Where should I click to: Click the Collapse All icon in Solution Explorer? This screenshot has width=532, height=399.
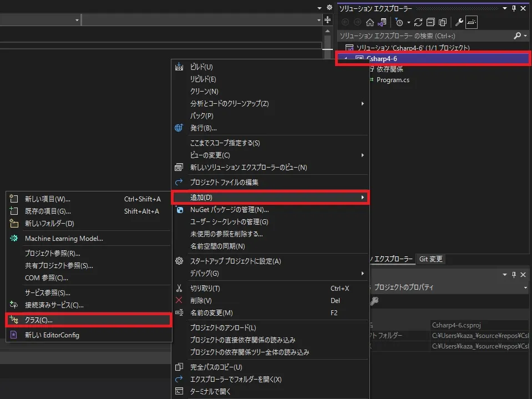430,22
